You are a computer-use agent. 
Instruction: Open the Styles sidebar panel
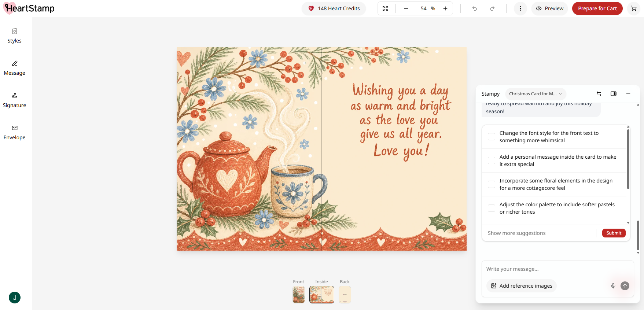pyautogui.click(x=15, y=36)
